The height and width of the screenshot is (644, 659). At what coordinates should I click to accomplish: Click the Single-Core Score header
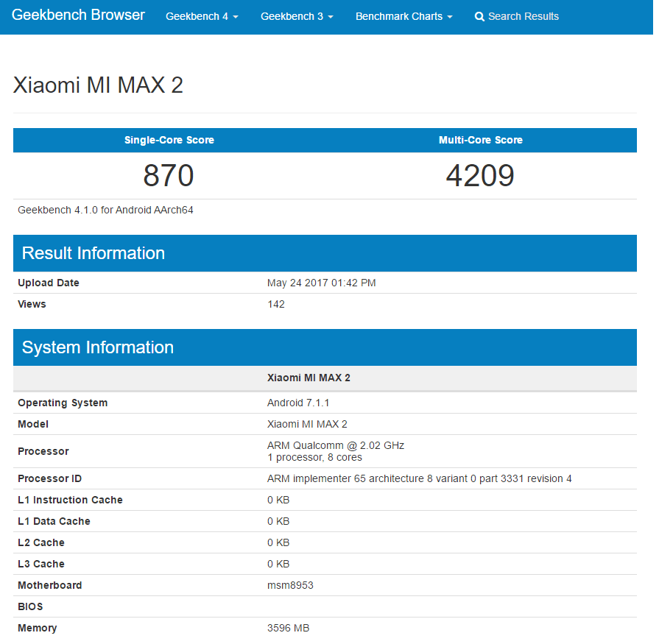pyautogui.click(x=169, y=140)
